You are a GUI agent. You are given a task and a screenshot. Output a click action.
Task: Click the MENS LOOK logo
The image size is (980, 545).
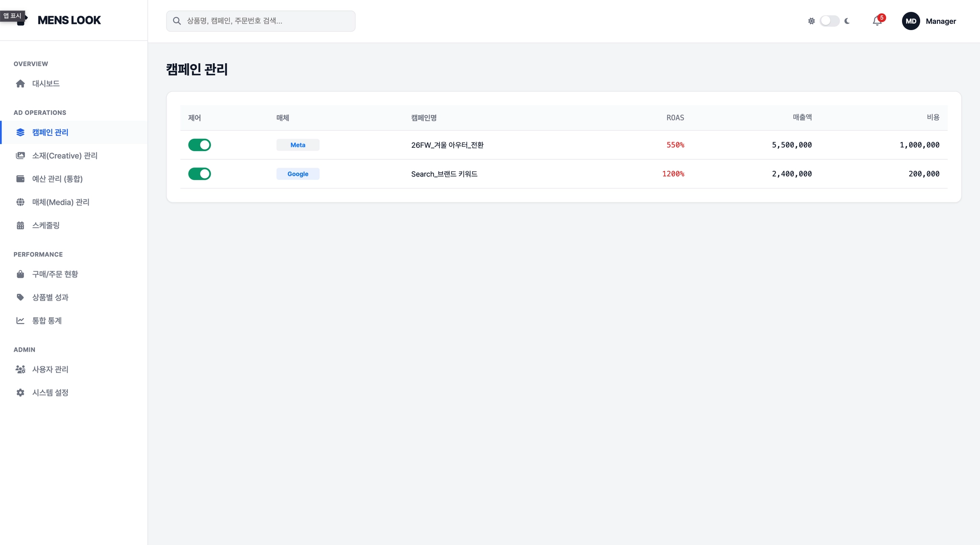click(69, 20)
